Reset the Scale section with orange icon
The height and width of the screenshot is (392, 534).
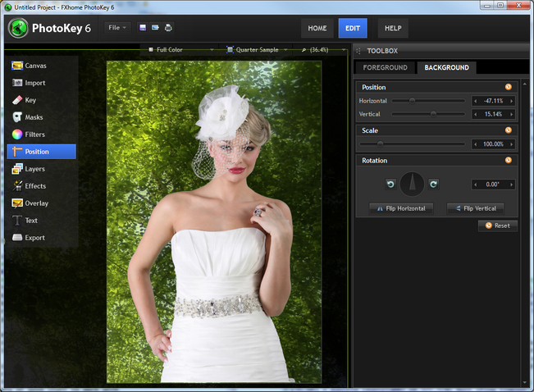[x=509, y=130]
